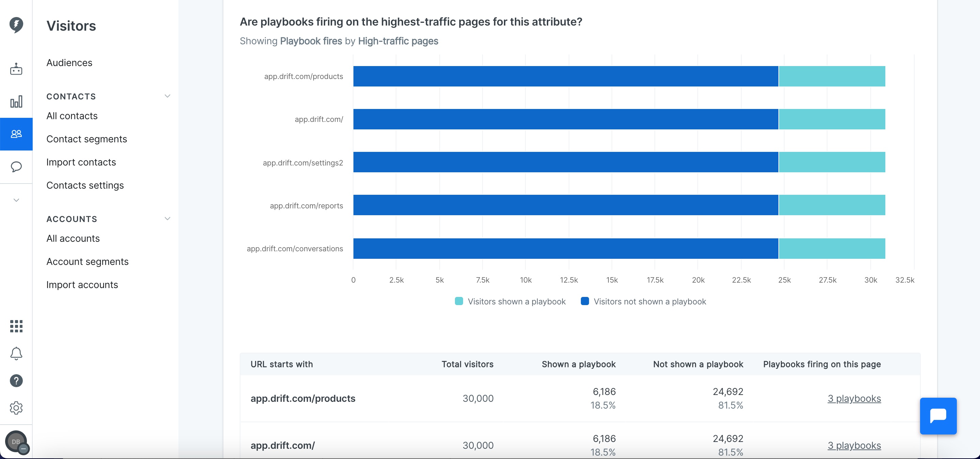This screenshot has width=980, height=459.
Task: Go to All accounts
Action: [73, 238]
